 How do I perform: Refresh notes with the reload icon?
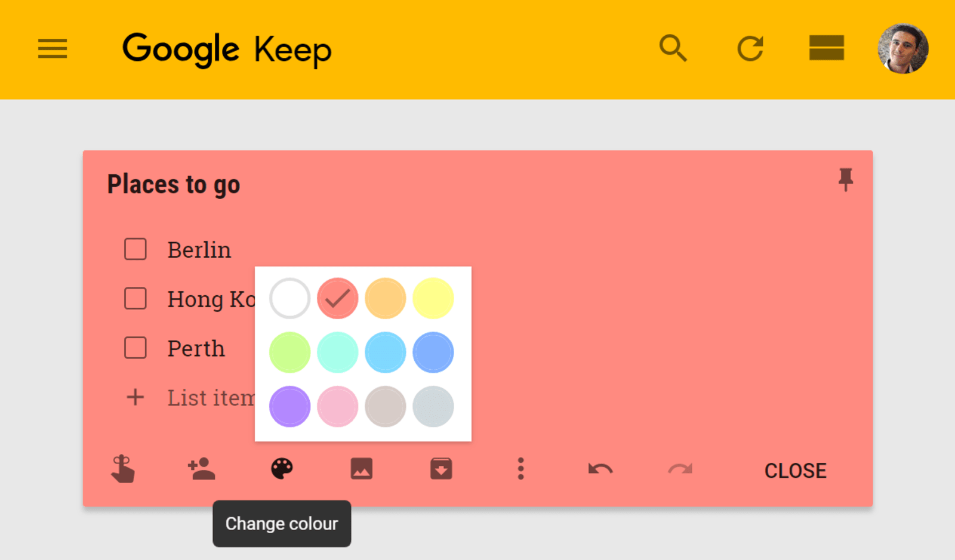(x=750, y=48)
